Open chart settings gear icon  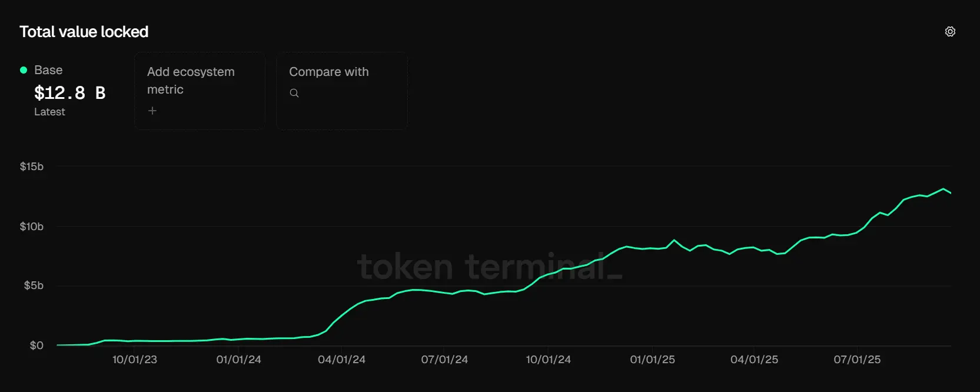(950, 32)
